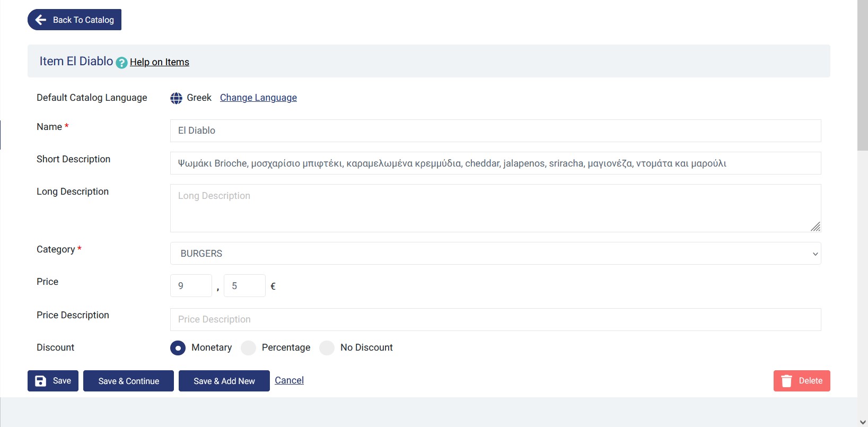Click the globe icon beside Greek
The height and width of the screenshot is (427, 868).
point(177,98)
